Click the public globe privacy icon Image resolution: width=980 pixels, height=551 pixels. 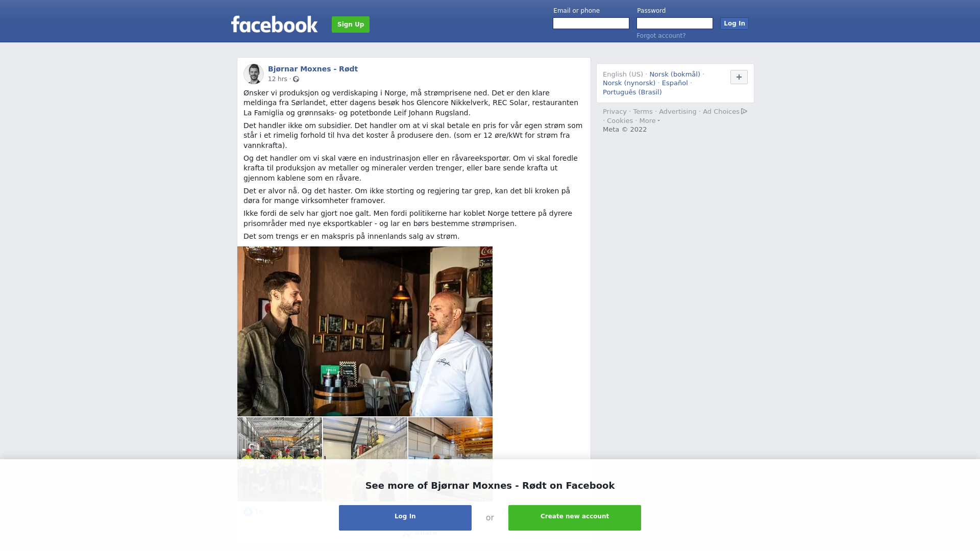click(296, 79)
